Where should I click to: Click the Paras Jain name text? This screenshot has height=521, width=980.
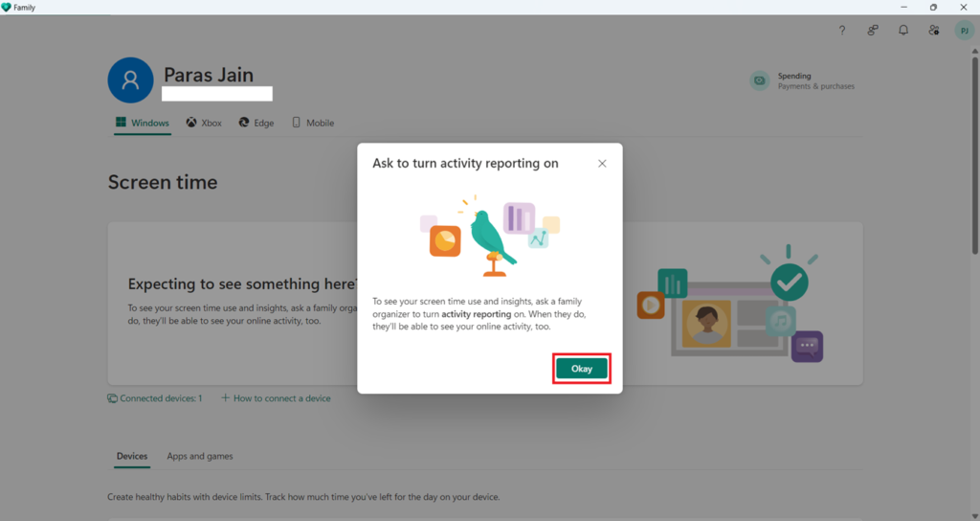pos(209,75)
